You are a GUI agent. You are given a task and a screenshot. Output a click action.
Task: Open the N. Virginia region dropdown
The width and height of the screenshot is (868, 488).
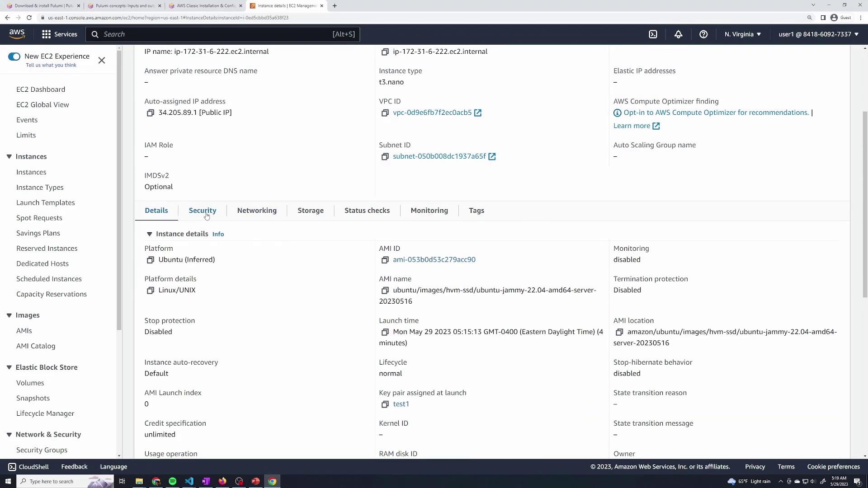coord(742,34)
